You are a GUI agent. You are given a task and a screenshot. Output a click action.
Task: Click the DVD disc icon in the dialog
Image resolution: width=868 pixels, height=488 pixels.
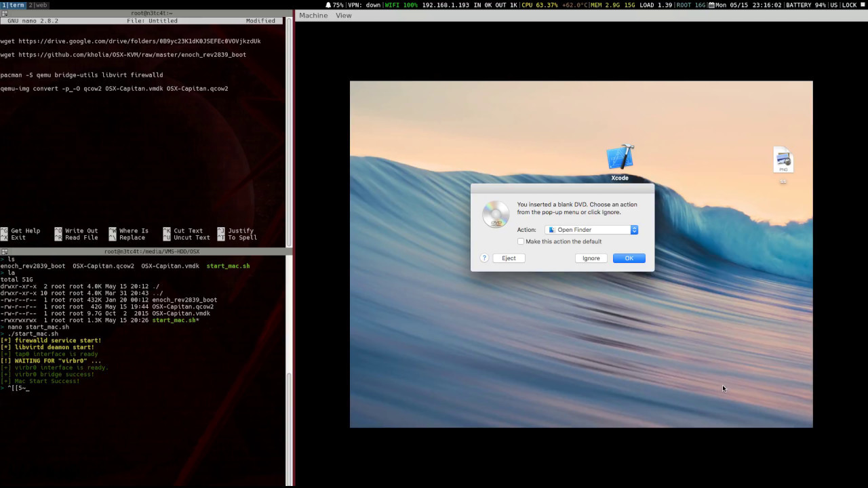(x=495, y=214)
